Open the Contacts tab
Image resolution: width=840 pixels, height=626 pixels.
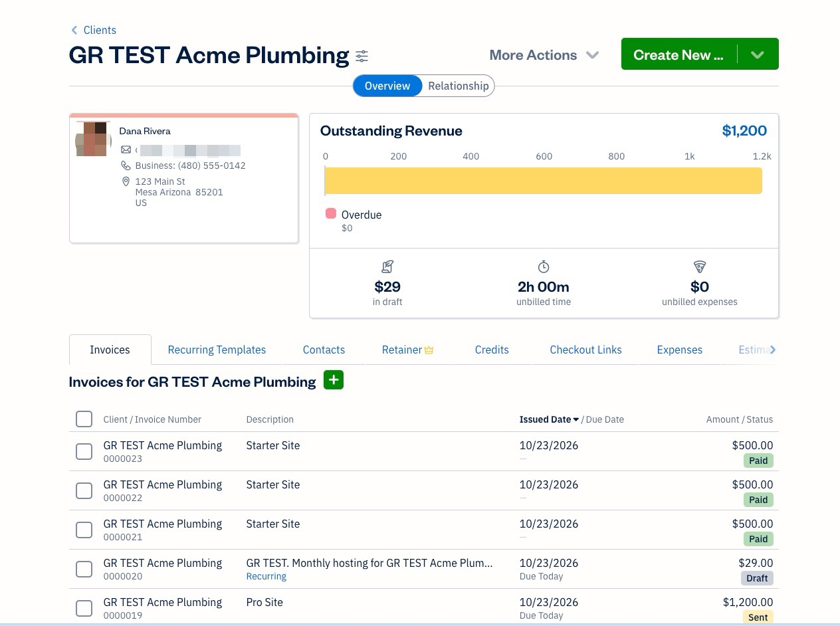point(324,350)
